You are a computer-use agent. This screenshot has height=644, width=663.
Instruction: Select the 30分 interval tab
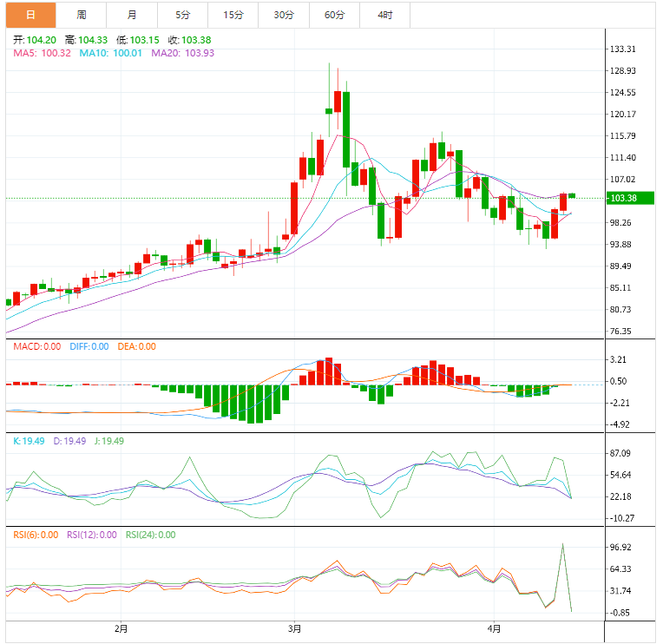(284, 15)
